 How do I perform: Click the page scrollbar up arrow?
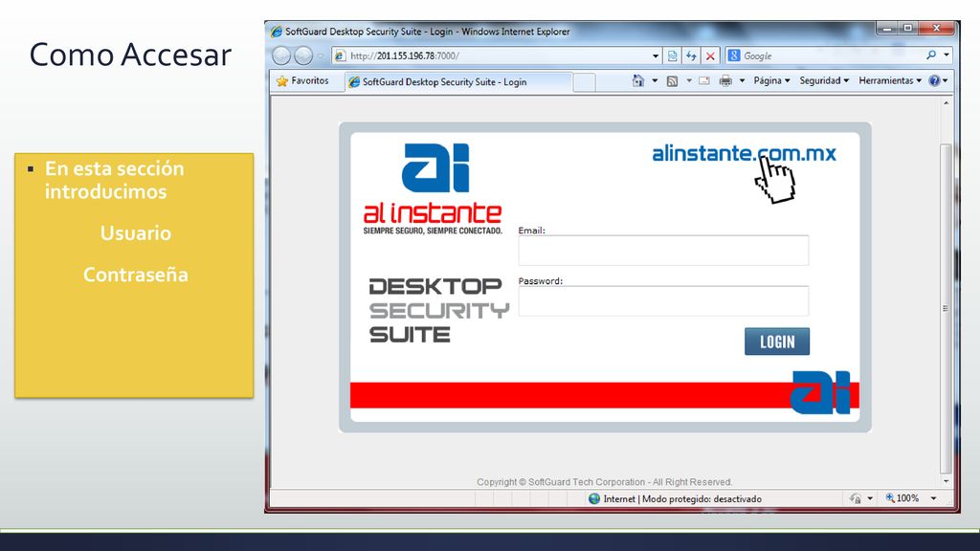coord(947,103)
